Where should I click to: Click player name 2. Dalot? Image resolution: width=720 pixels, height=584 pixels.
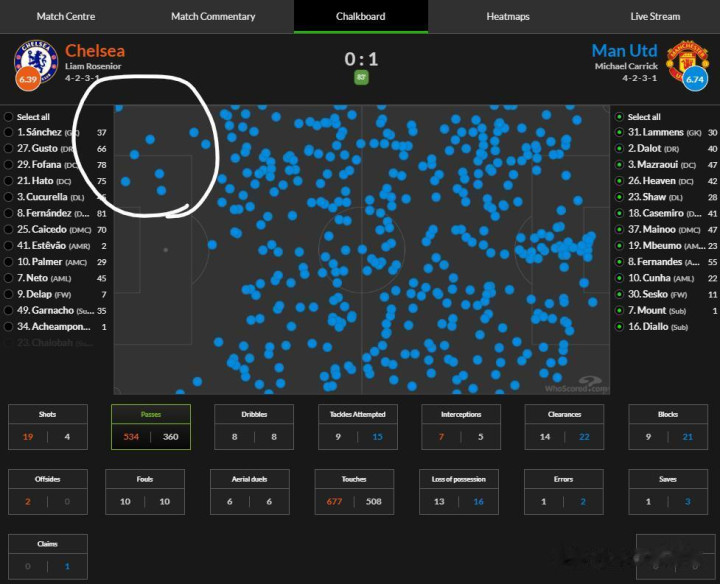coord(645,148)
